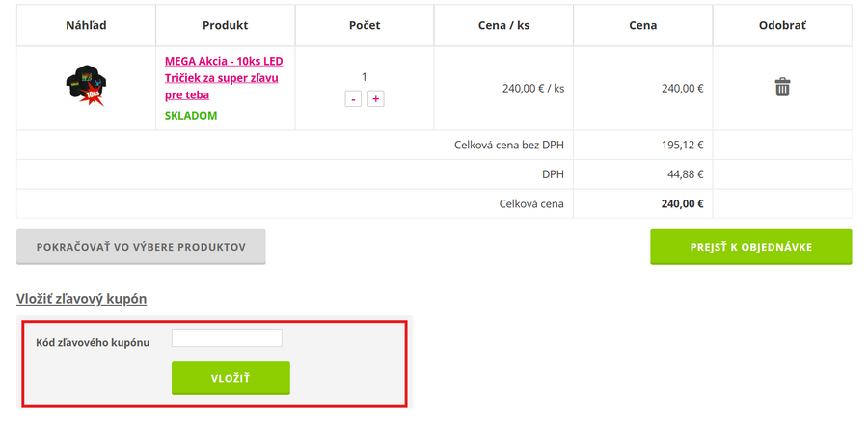This screenshot has width=868, height=426.
Task: Remove the product with the trash icon
Action: tap(782, 88)
